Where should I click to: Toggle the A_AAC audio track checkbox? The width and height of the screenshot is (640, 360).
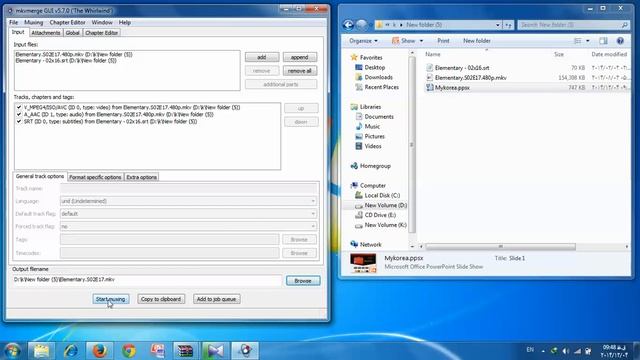click(19, 114)
